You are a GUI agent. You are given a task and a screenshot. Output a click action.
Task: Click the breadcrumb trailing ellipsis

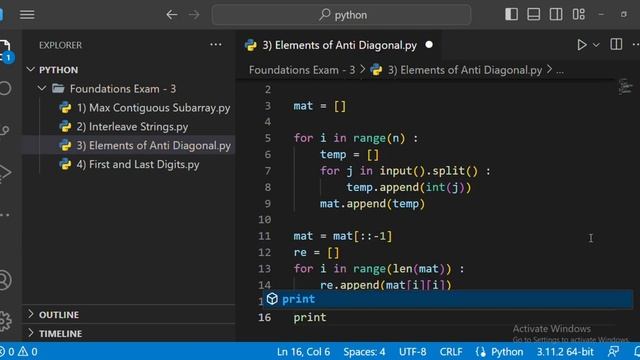560,70
